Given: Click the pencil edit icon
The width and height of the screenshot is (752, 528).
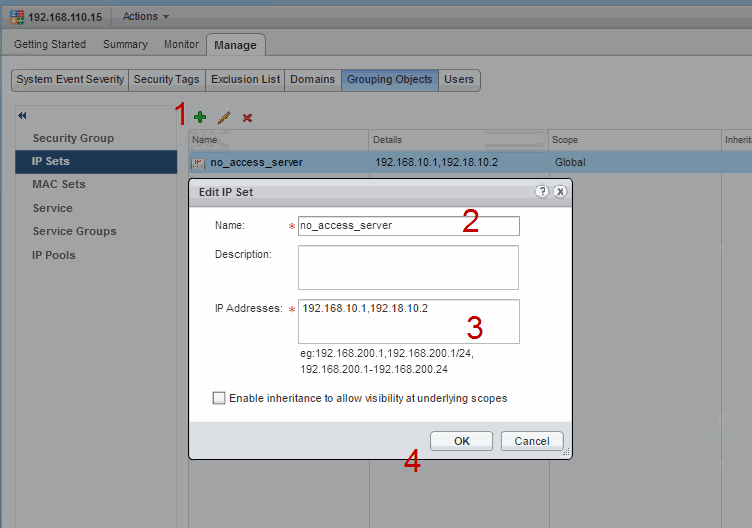Looking at the screenshot, I should [224, 117].
